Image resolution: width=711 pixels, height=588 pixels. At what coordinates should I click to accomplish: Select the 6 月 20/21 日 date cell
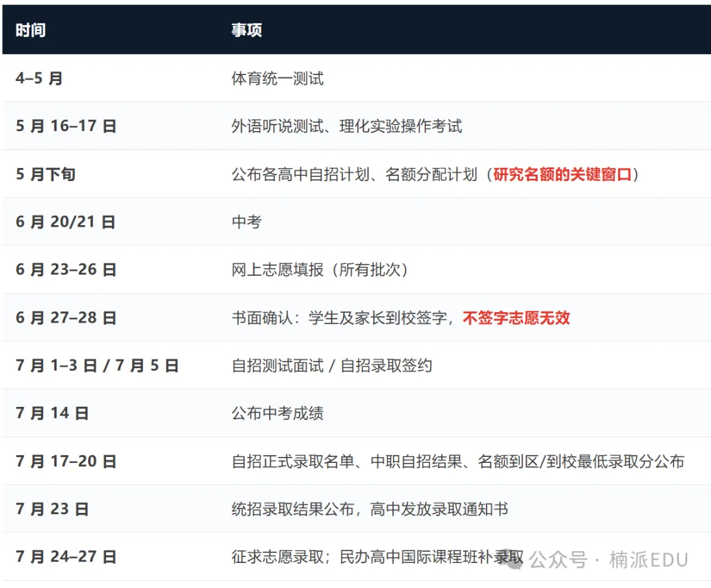click(x=66, y=222)
